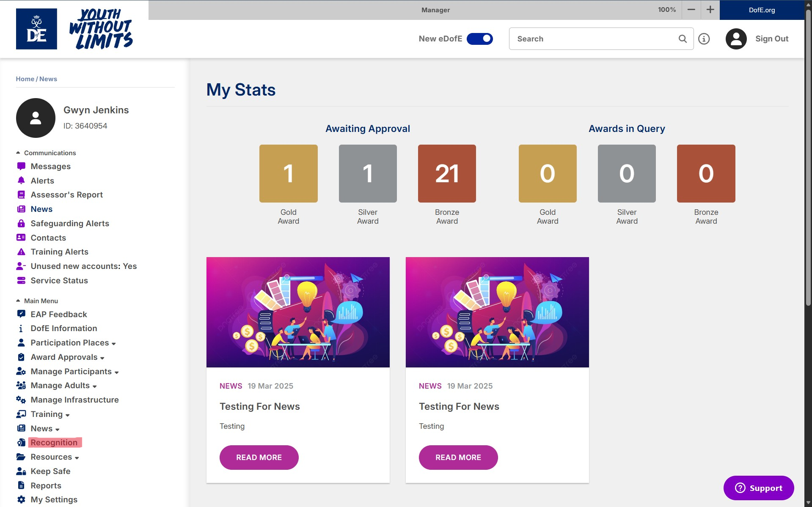Click the Messages speech bubble icon

(x=21, y=166)
